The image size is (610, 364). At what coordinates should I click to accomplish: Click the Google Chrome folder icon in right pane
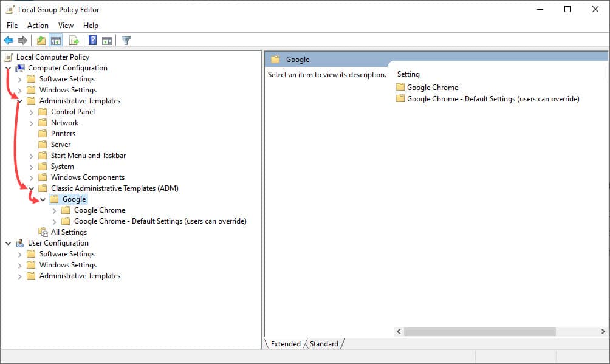click(x=400, y=87)
